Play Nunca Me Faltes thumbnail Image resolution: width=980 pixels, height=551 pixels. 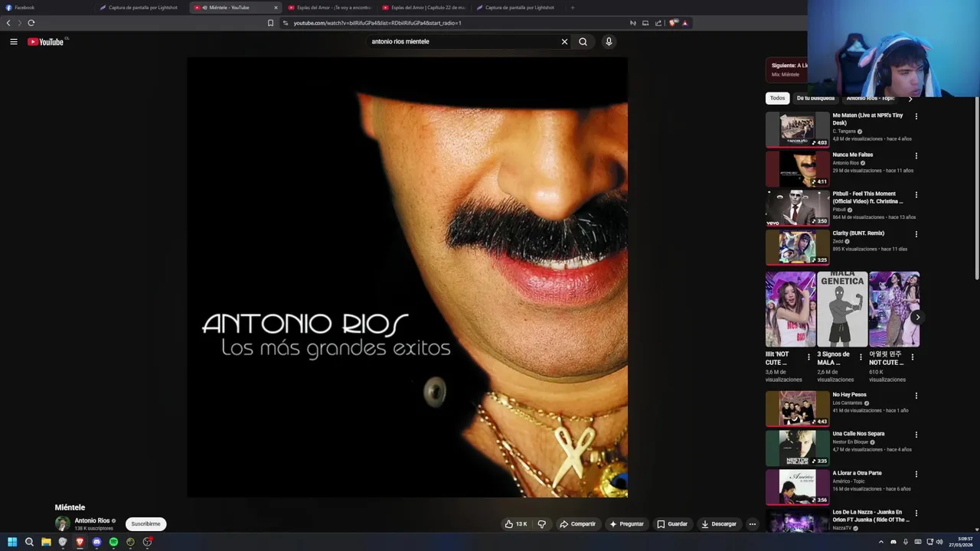pos(797,168)
